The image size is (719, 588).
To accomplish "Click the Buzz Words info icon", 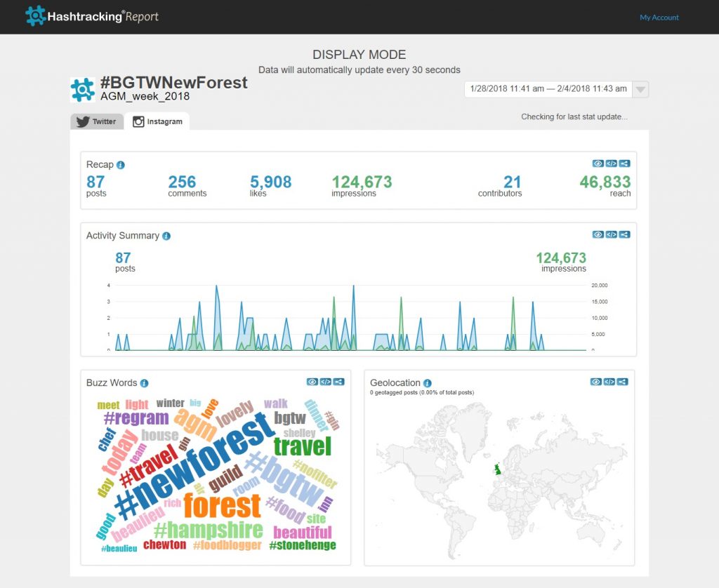I will 144,383.
